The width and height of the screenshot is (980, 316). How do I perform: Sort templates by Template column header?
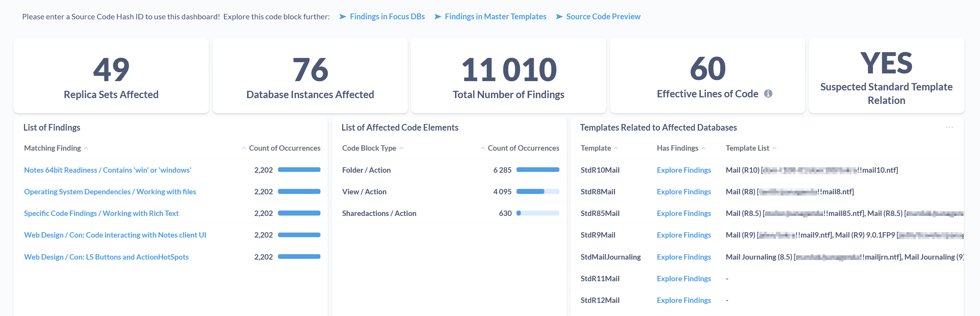point(596,148)
